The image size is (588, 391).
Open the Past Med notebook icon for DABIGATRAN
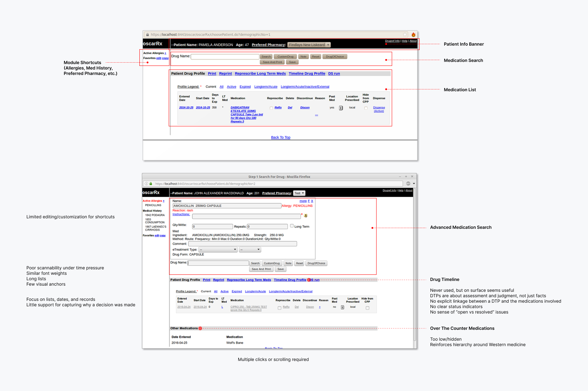(340, 108)
